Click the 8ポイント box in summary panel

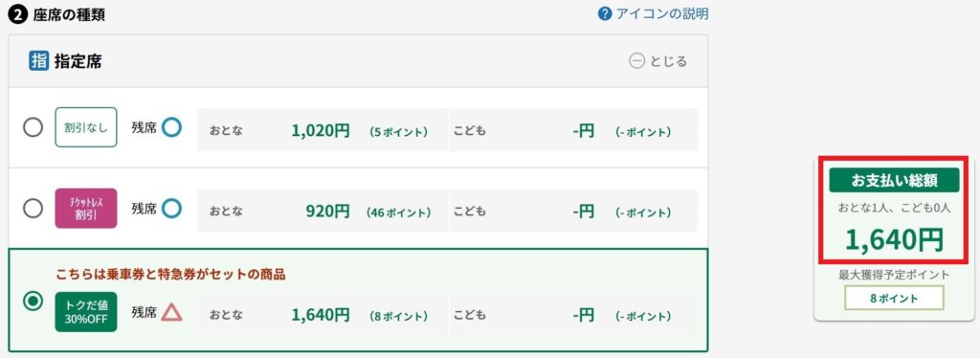[x=895, y=298]
